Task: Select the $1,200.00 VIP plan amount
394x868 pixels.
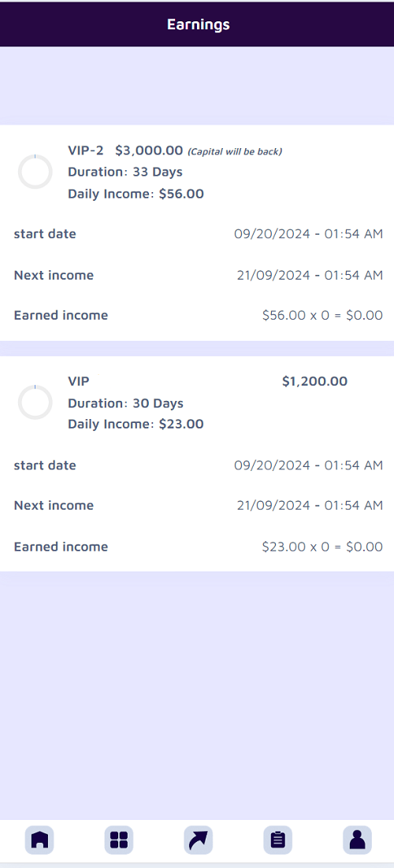Action: [x=314, y=381]
